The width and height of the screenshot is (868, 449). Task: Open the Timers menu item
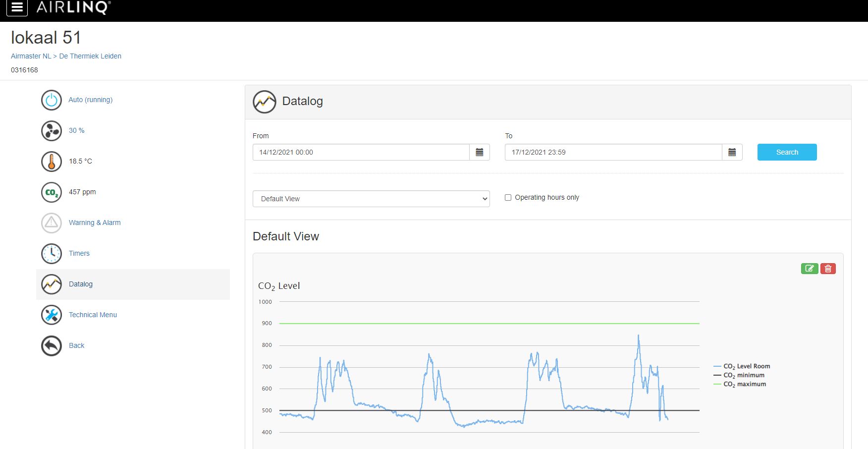(x=79, y=253)
